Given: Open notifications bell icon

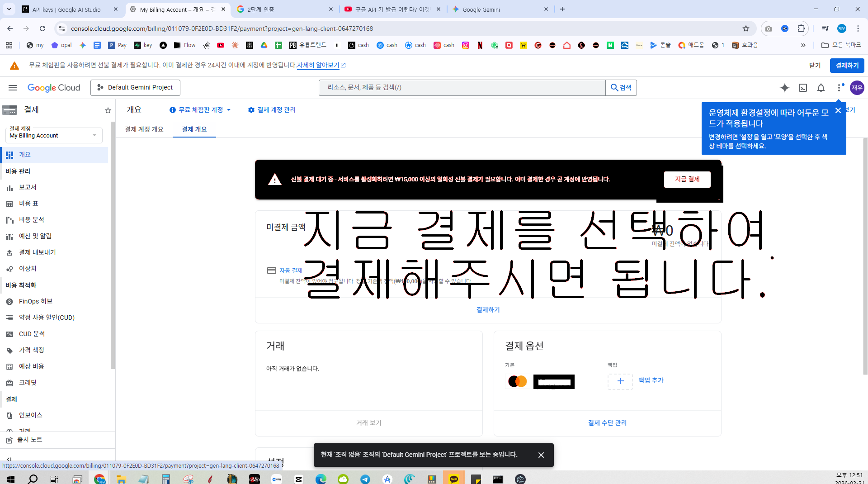Looking at the screenshot, I should tap(821, 88).
